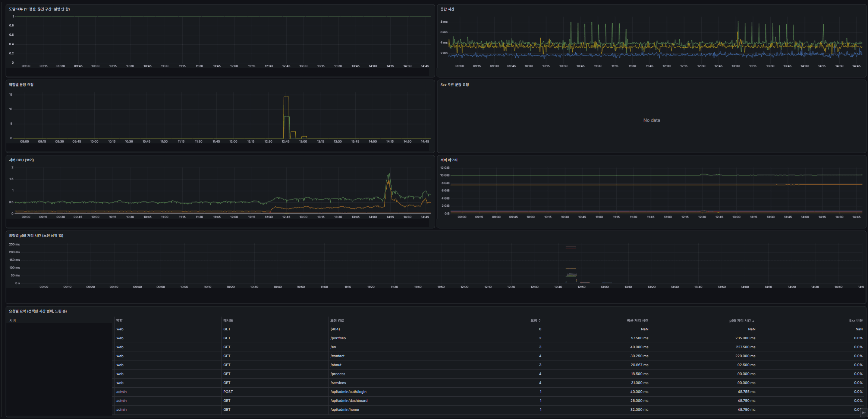Click the 48.755 ms p95 value
This screenshot has height=419, width=868.
pos(746,392)
